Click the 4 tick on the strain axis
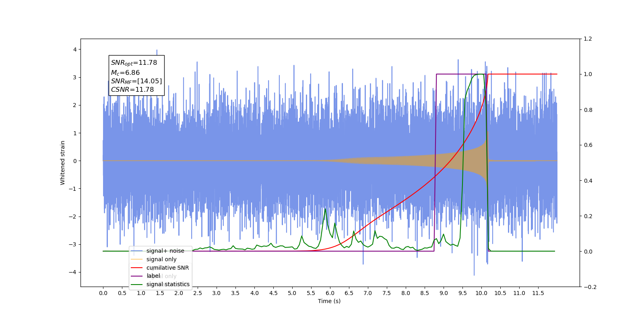644x322 pixels. [75, 50]
